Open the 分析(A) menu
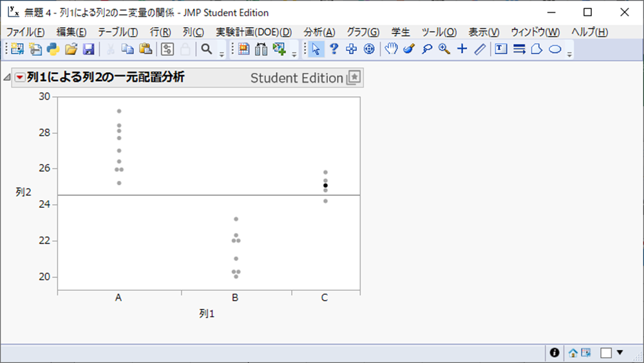Image resolution: width=644 pixels, height=363 pixels. click(319, 32)
